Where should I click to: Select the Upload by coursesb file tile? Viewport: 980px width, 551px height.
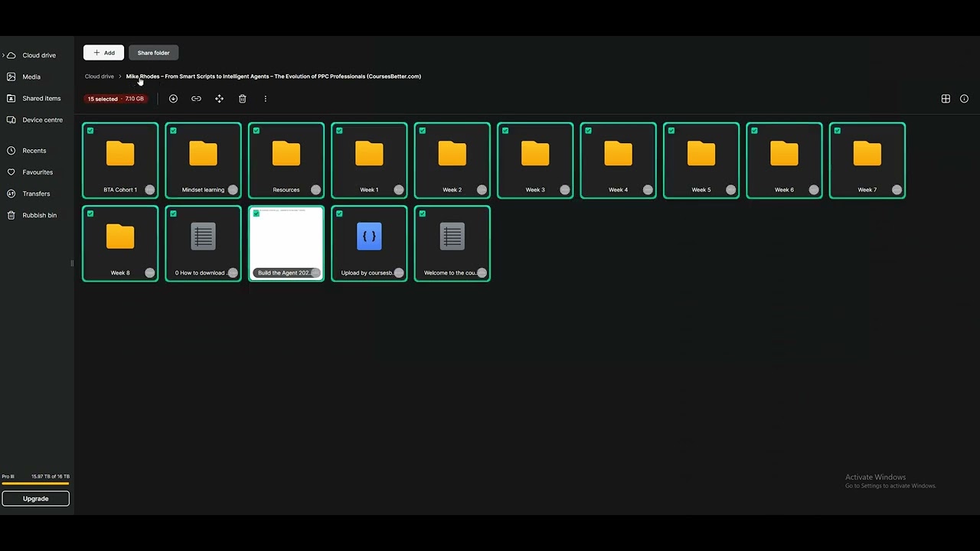tap(369, 243)
